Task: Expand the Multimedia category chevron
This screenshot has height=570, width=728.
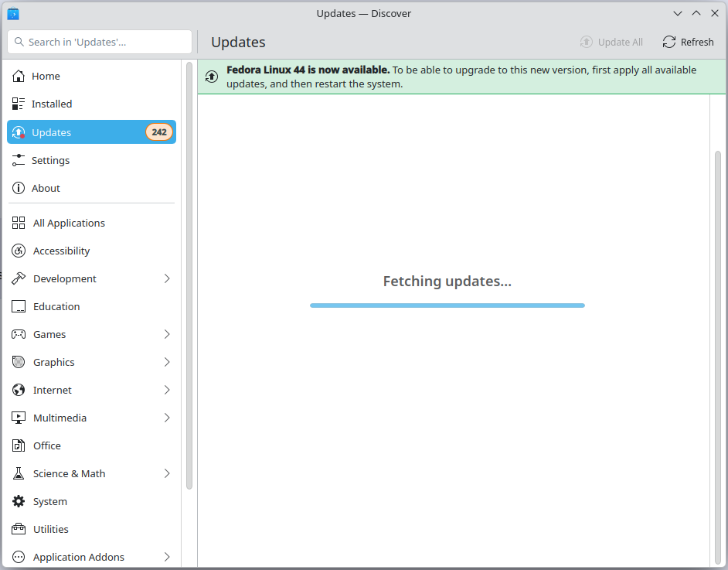Action: coord(167,418)
